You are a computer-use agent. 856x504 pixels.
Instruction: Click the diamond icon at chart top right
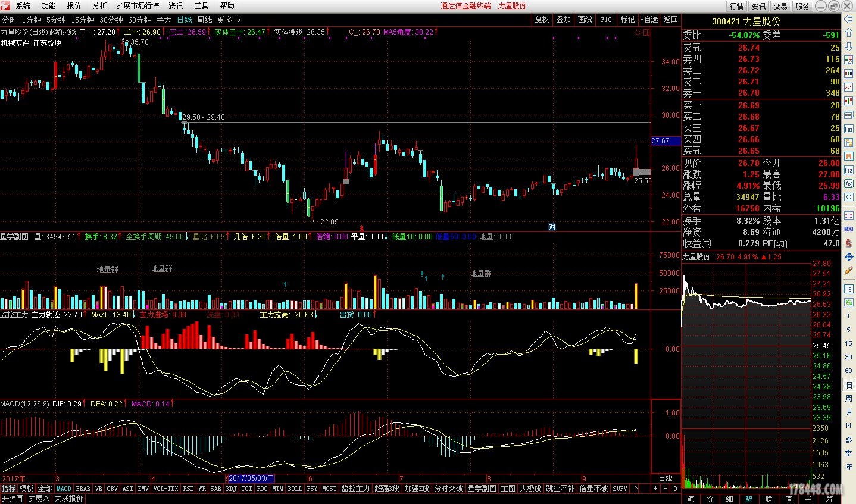[638, 32]
